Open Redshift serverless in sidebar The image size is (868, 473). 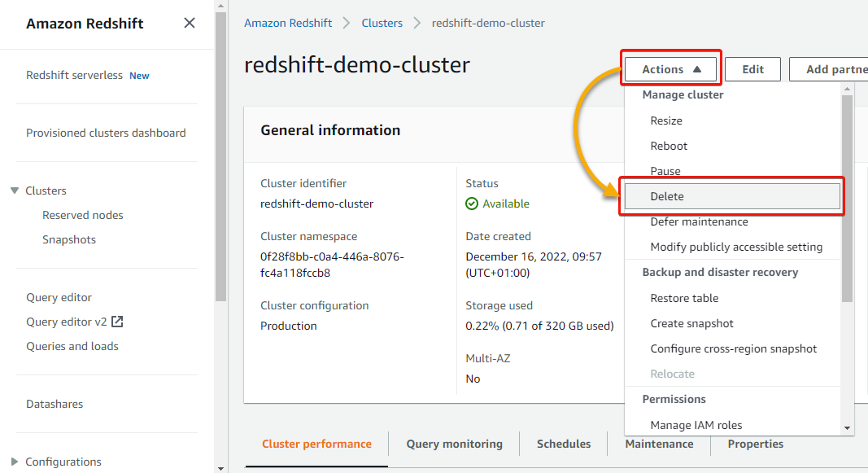tap(74, 76)
